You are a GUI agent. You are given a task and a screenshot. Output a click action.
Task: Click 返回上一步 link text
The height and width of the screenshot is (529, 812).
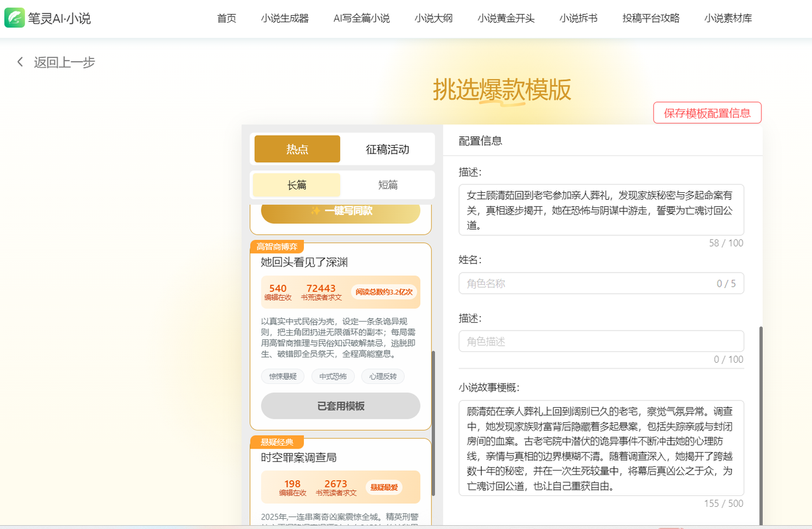65,62
